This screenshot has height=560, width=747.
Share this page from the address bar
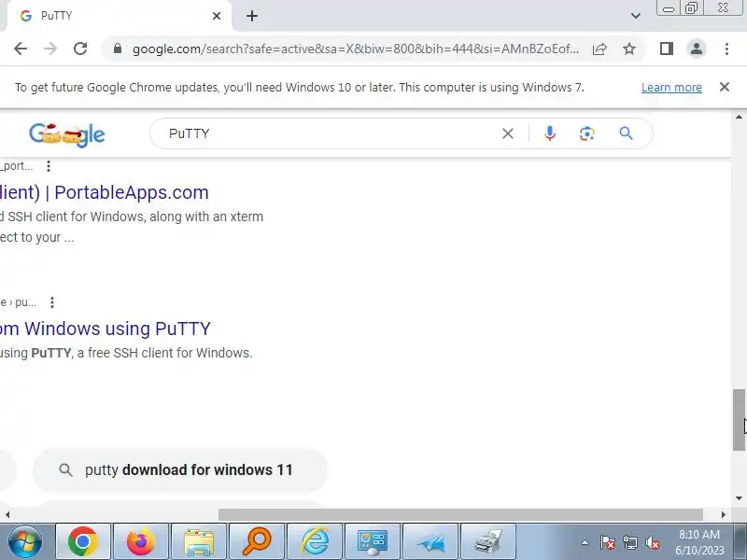click(x=599, y=49)
